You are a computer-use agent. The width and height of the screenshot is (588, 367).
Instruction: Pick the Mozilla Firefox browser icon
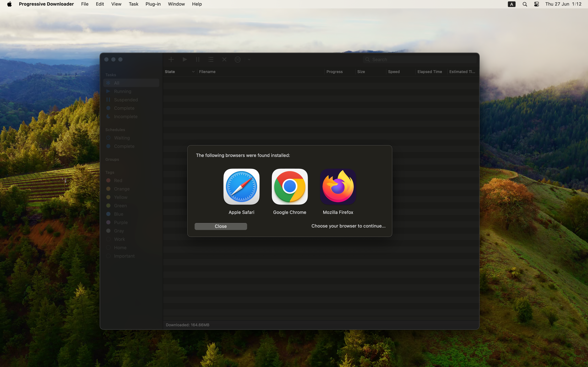coord(338,186)
